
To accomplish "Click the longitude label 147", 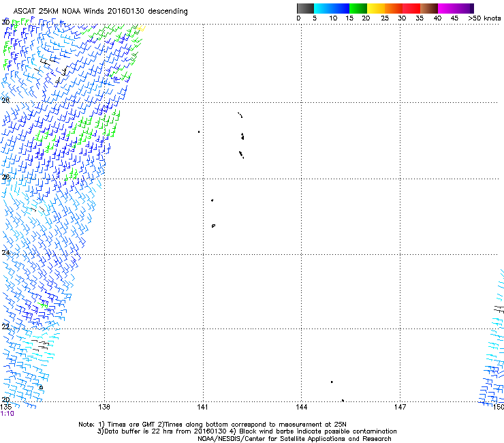I will (400, 407).
